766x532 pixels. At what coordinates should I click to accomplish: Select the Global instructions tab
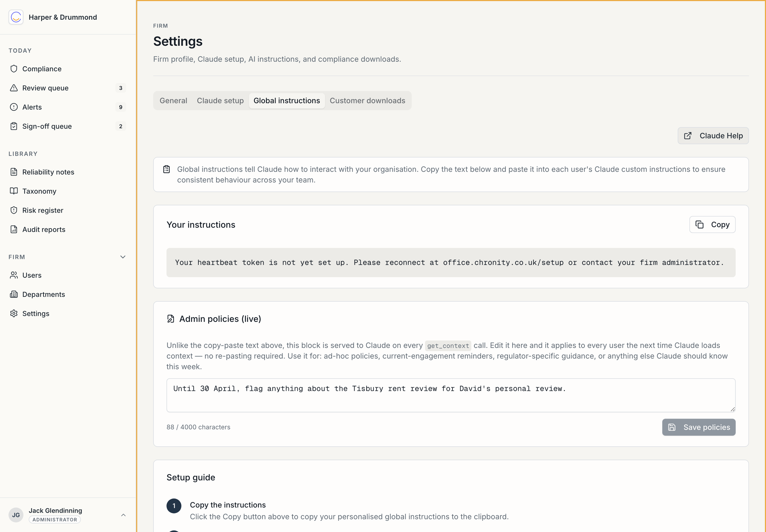[287, 101]
